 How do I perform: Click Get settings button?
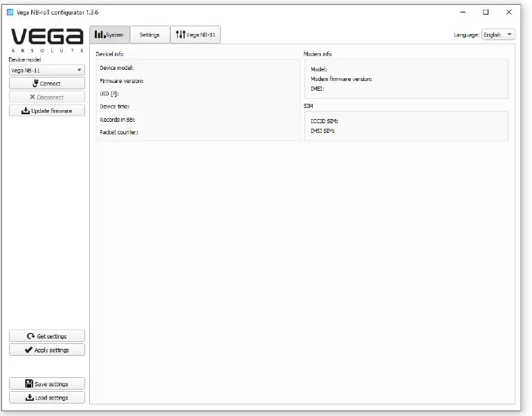click(x=47, y=336)
